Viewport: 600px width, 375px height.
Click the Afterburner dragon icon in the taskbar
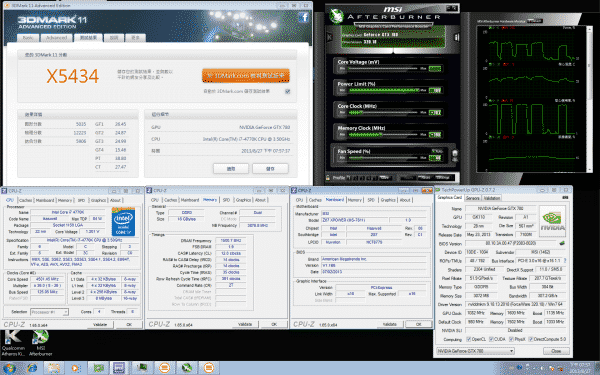(187, 368)
